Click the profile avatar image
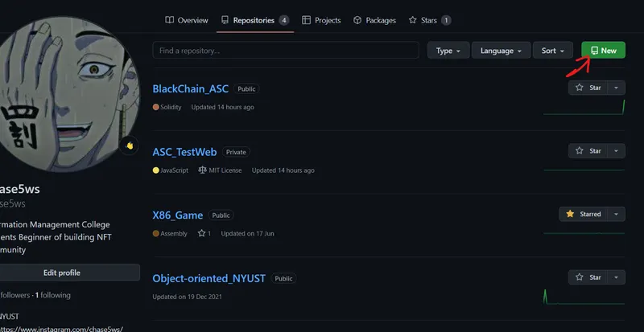This screenshot has width=644, height=332. tap(62, 93)
